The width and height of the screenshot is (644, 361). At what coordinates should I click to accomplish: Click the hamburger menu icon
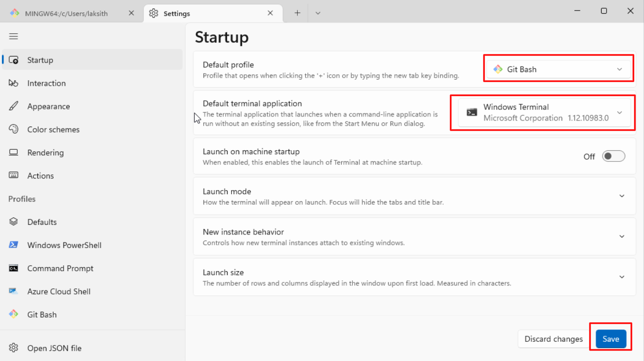point(14,36)
